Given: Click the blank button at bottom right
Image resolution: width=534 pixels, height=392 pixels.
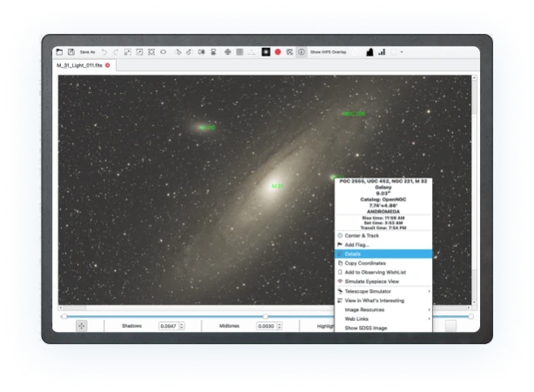Looking at the screenshot, I should click(450, 326).
